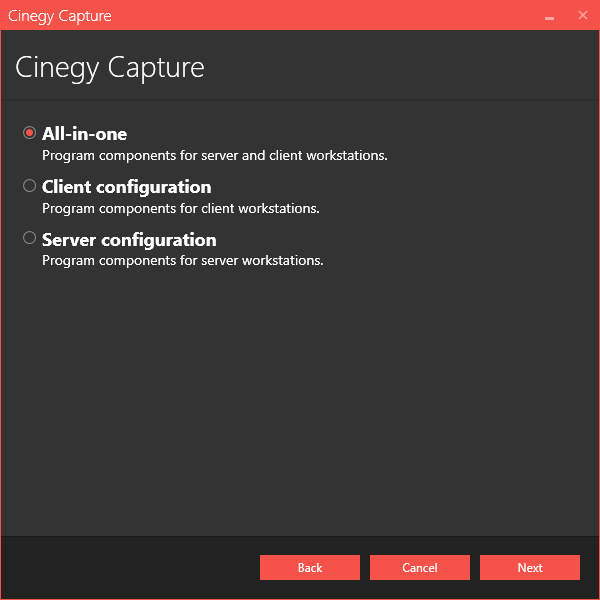Click the "Client configuration" bold label
This screenshot has height=600, width=600.
pyautogui.click(x=126, y=187)
